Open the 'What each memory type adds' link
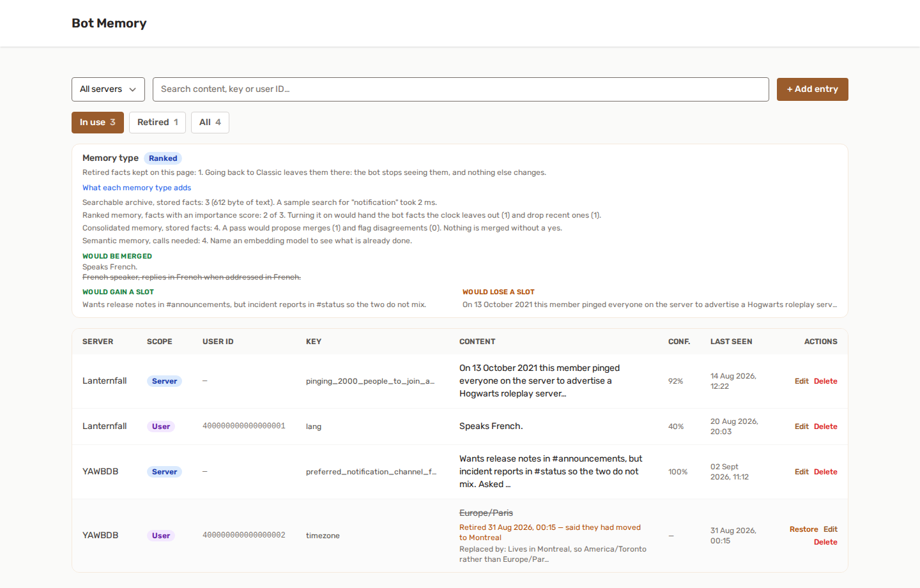Screen dimensions: 920x588 (137, 188)
